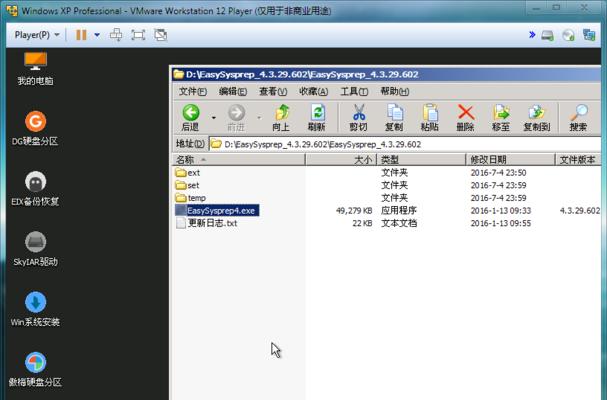Pause the virtual machine in VMware toolbar
The width and height of the screenshot is (607, 400).
(x=81, y=35)
